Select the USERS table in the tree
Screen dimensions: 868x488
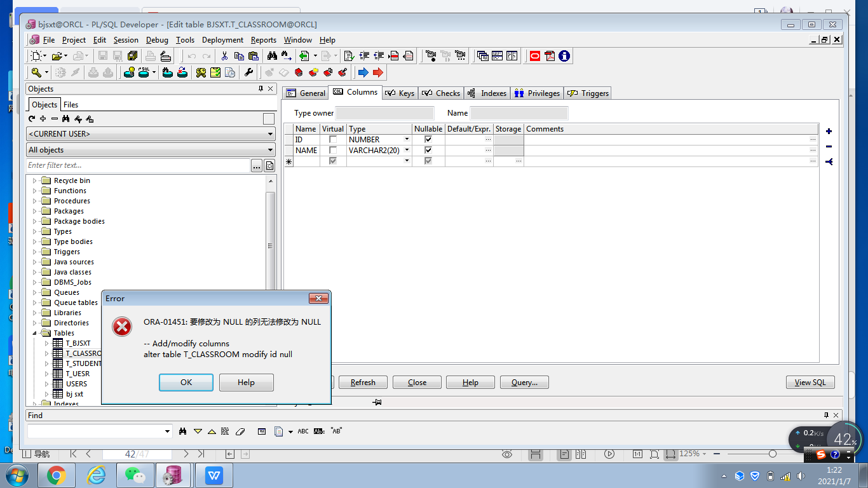click(76, 384)
